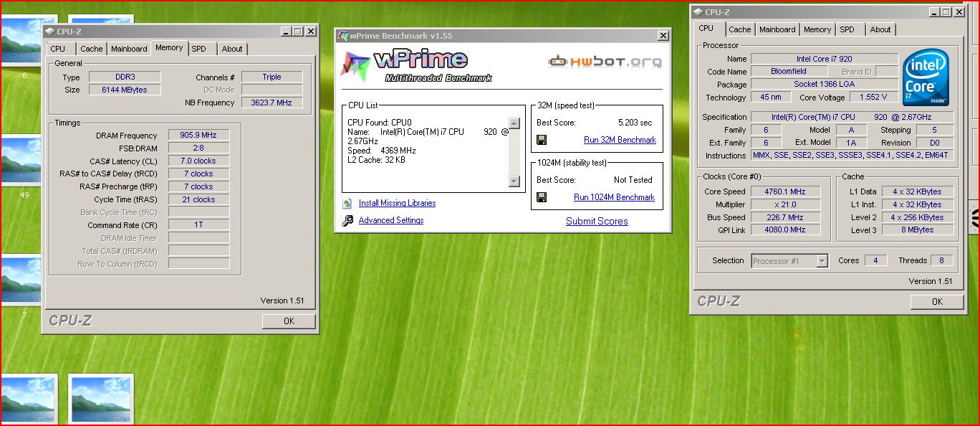Click Submit Scores link
Screen dimensions: 980x426
tap(597, 221)
